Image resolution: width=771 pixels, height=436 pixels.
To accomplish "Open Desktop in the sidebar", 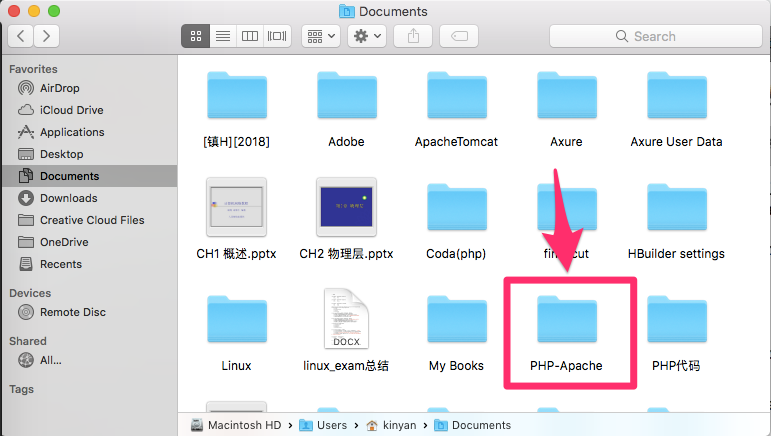I will [x=89, y=154].
